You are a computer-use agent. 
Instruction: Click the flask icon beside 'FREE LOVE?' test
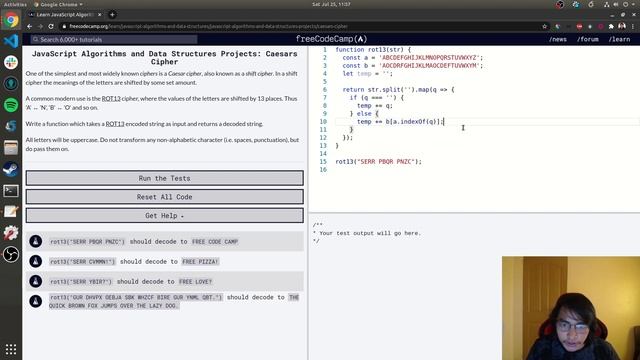[x=36, y=281]
